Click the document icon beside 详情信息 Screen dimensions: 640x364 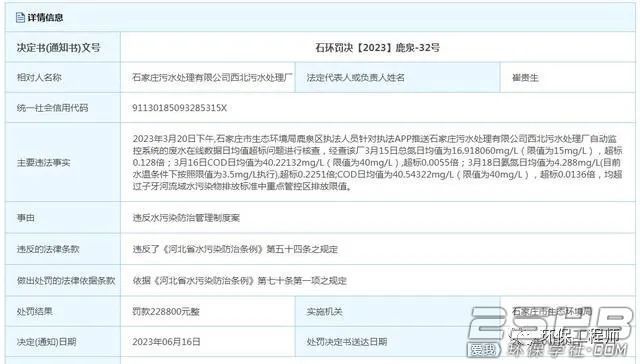pyautogui.click(x=20, y=18)
